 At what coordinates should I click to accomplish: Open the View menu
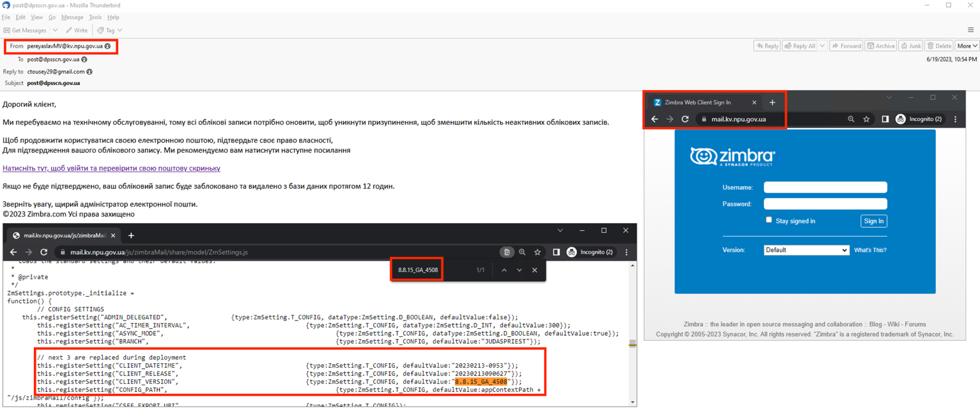click(x=37, y=17)
